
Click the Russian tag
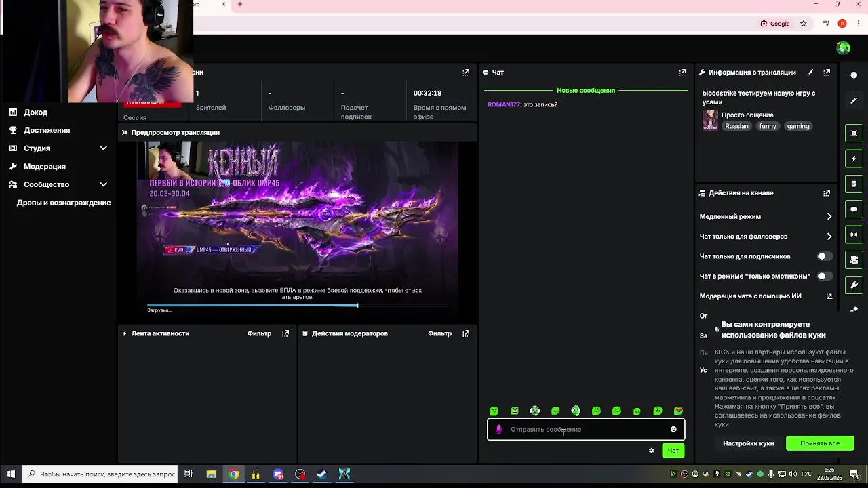click(736, 126)
